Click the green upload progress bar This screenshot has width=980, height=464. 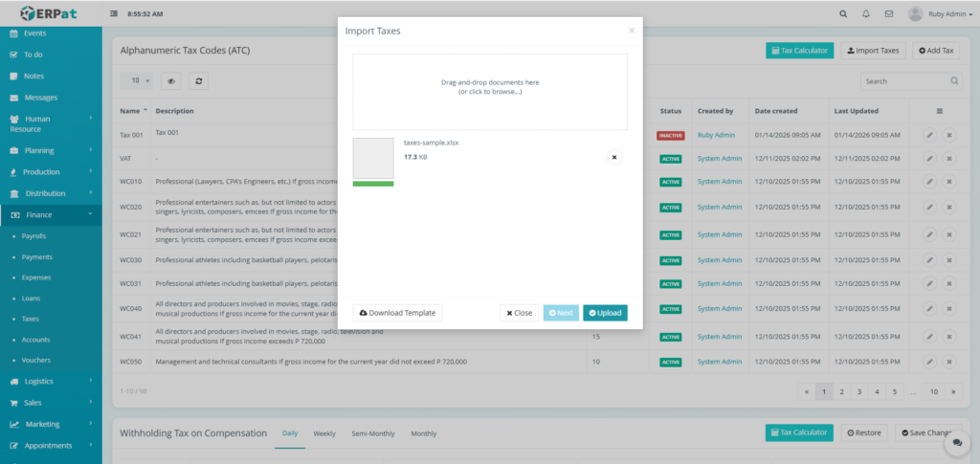pos(373,184)
